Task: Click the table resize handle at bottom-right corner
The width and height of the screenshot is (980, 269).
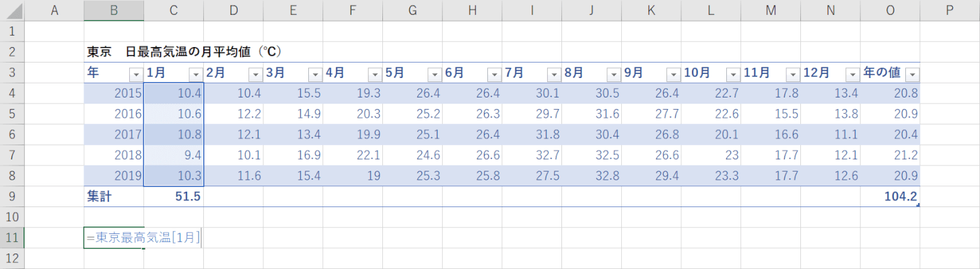Action: tap(919, 205)
